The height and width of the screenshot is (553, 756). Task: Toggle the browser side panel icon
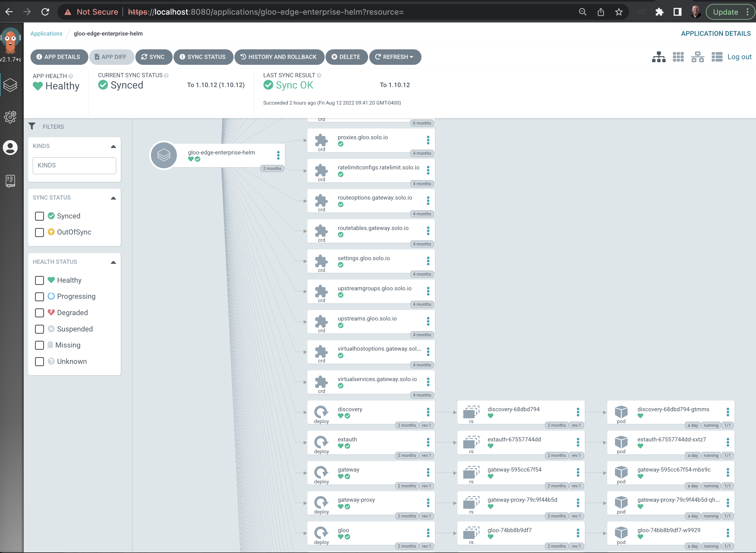[677, 12]
